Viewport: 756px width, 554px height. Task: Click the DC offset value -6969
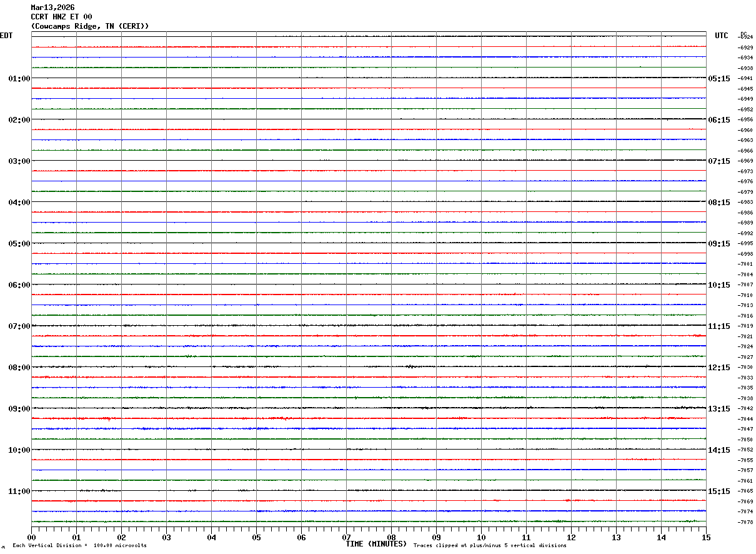pyautogui.click(x=745, y=161)
